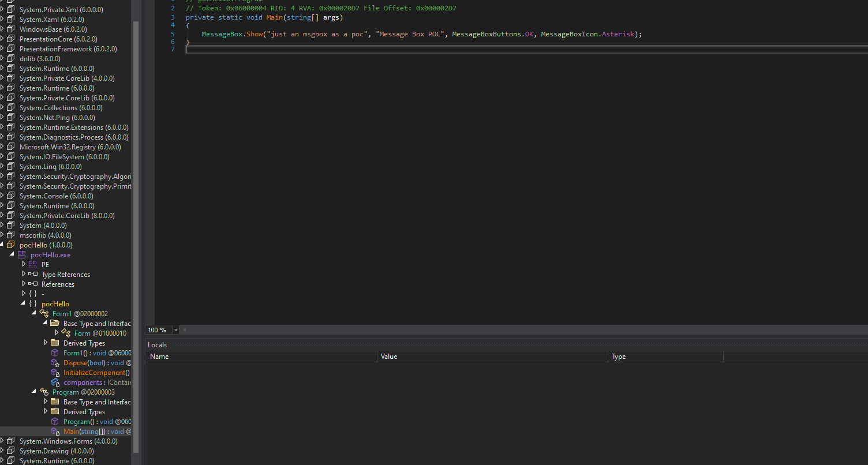The height and width of the screenshot is (465, 868).
Task: Click the References node icon
Action: coord(33,284)
